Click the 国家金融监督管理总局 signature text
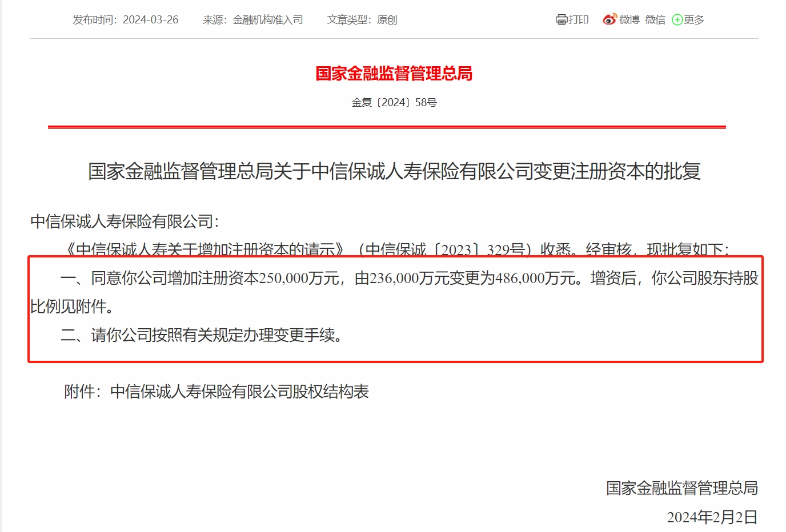This screenshot has width=786, height=532. coord(682,488)
